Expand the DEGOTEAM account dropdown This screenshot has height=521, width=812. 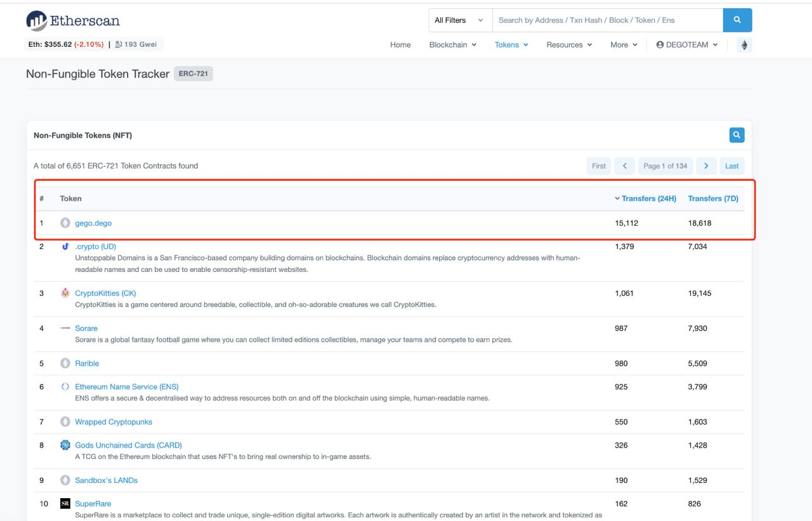[x=687, y=45]
